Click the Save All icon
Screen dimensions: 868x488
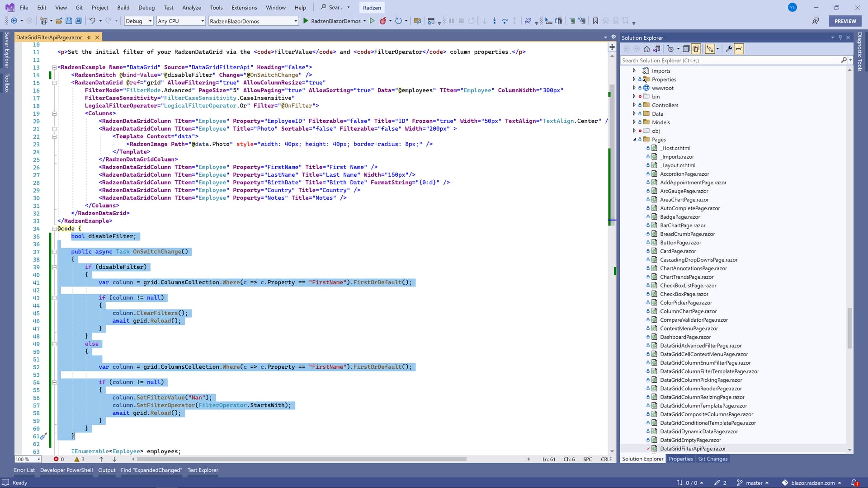pos(79,21)
